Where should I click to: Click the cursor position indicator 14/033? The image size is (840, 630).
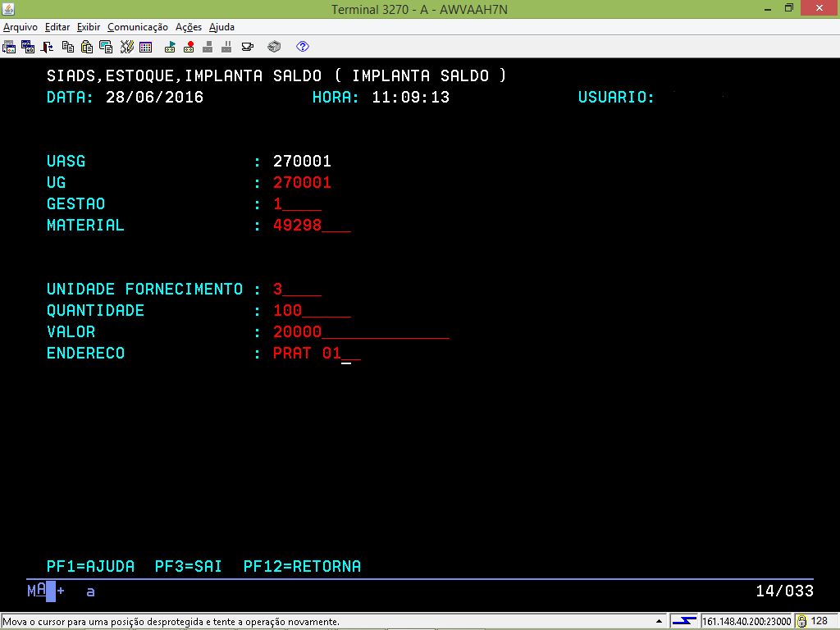tap(785, 591)
